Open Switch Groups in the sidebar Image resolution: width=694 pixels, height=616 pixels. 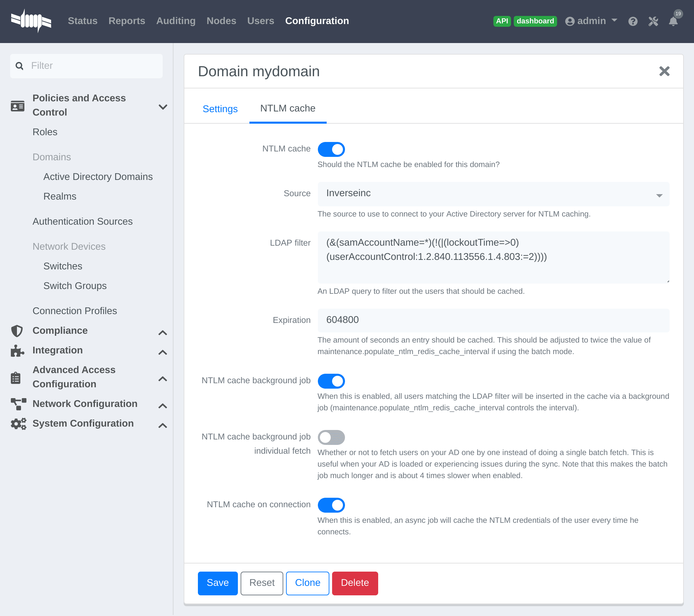coord(75,286)
